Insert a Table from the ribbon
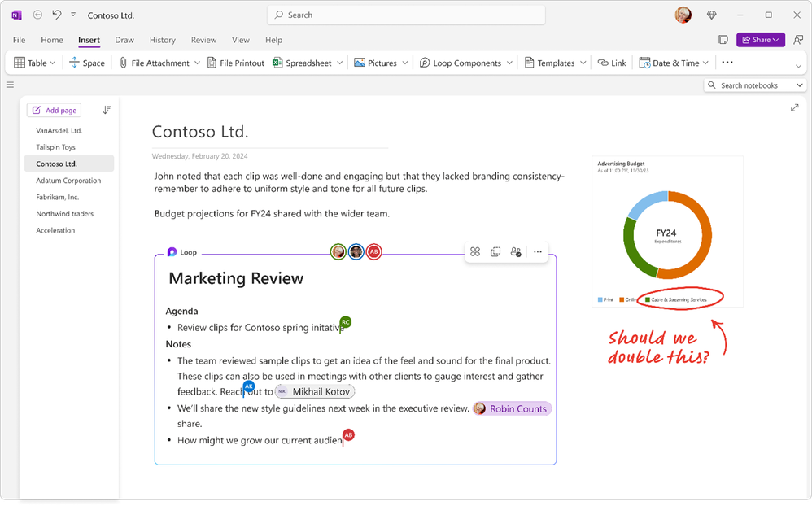 30,63
